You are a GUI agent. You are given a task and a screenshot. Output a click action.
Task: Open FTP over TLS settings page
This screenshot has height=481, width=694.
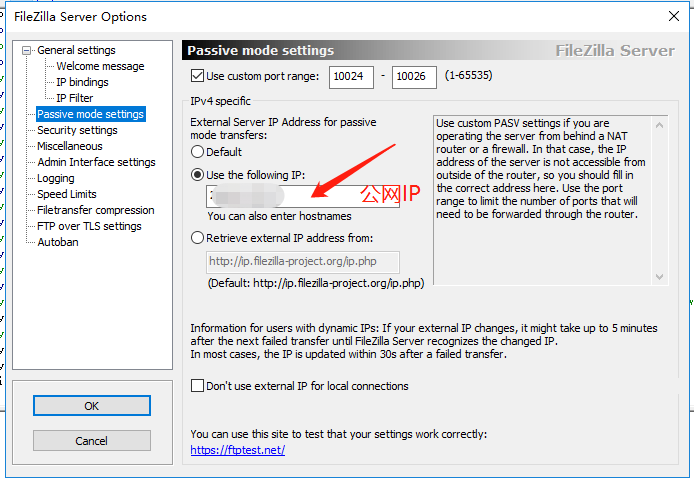coord(89,226)
